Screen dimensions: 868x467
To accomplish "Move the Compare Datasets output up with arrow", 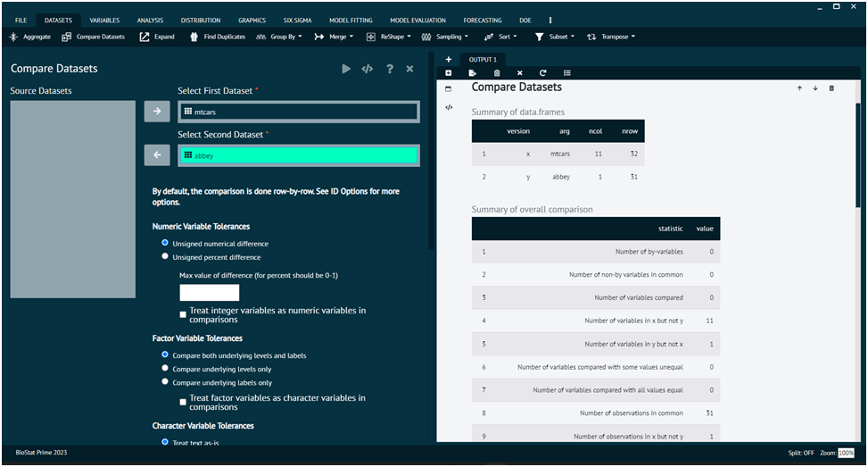I will coord(799,88).
